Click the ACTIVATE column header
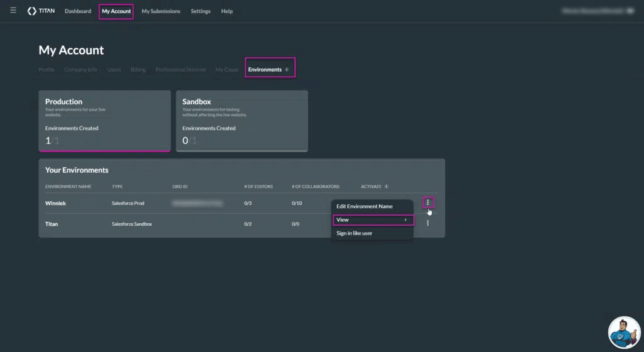Image resolution: width=644 pixels, height=352 pixels. 371,186
